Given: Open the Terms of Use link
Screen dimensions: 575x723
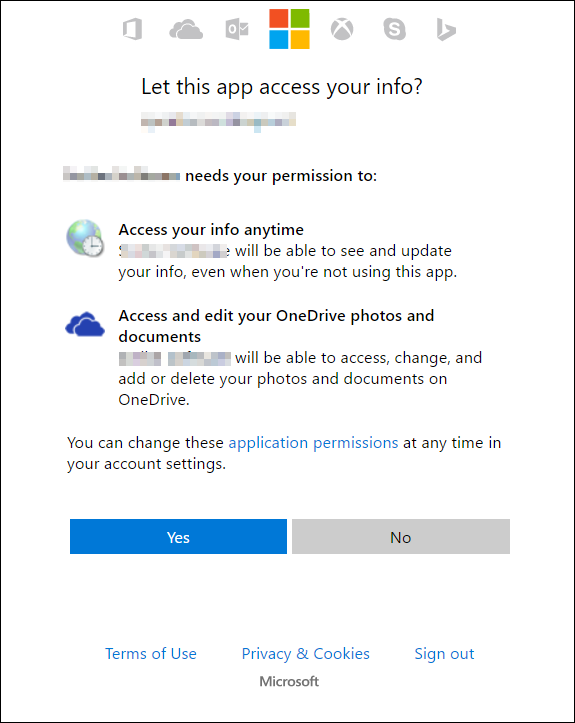Looking at the screenshot, I should (151, 653).
